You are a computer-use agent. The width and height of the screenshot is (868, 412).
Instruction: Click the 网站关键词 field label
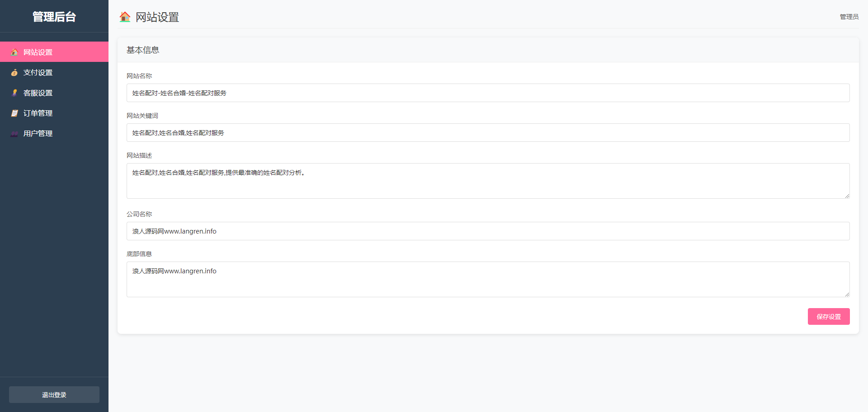coord(142,116)
